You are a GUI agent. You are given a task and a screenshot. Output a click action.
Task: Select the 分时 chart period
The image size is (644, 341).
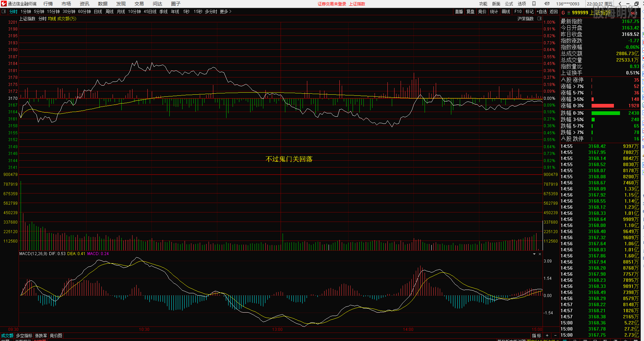coord(14,12)
